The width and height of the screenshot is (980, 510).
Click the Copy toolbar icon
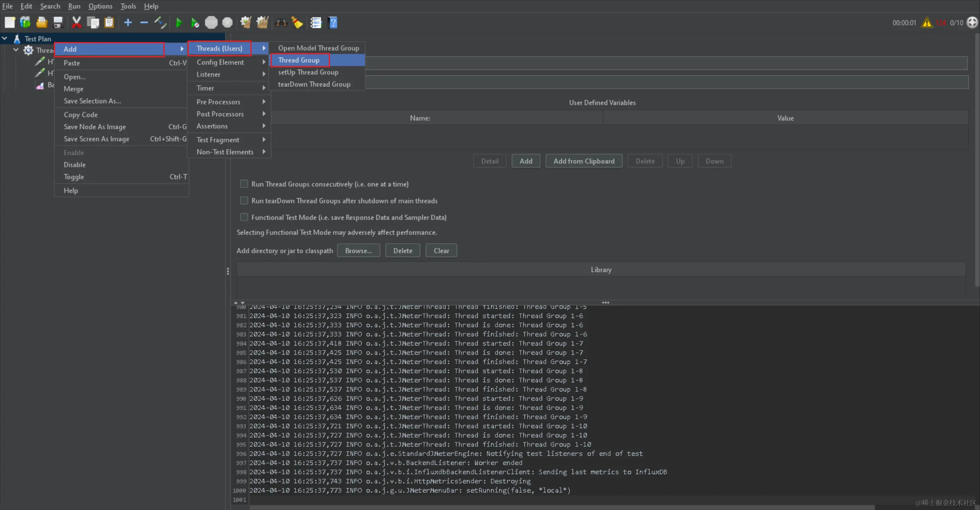[x=93, y=23]
